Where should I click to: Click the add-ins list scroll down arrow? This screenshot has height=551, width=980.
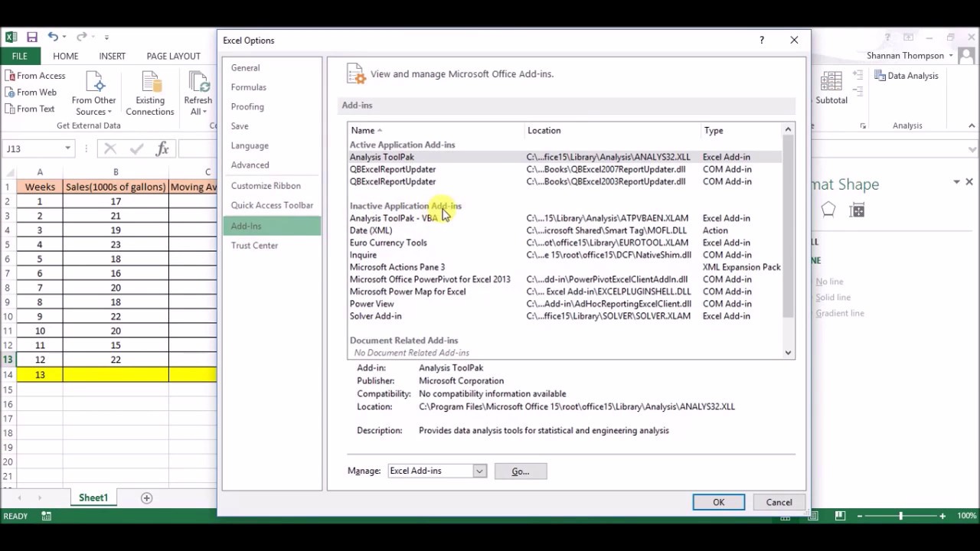(x=788, y=353)
